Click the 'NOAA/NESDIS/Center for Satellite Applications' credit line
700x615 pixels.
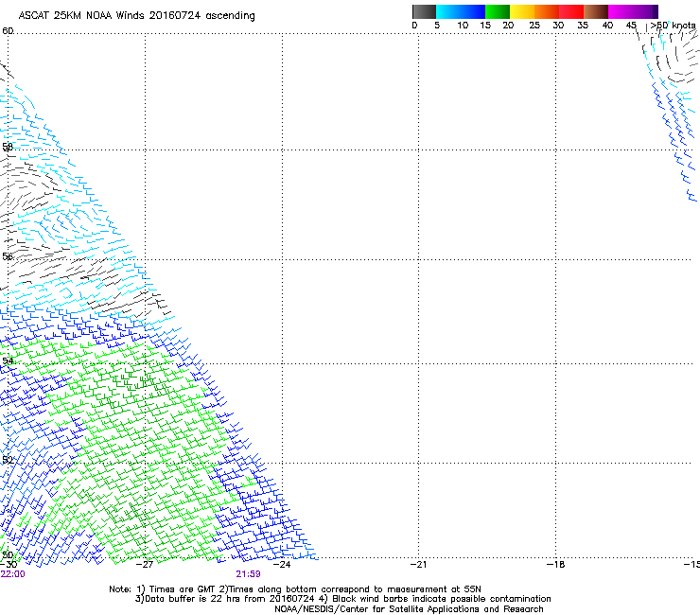pos(409,609)
